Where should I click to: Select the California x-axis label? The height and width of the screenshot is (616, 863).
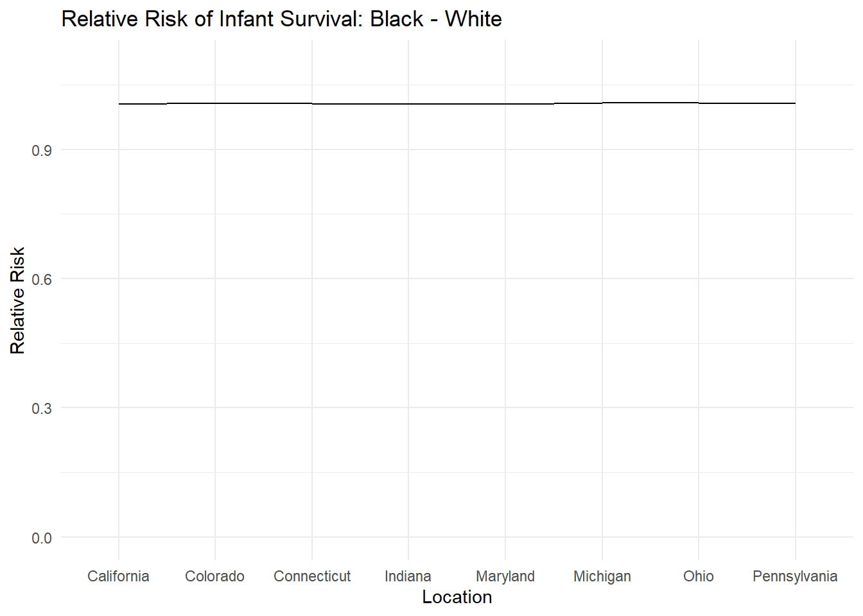click(x=118, y=576)
